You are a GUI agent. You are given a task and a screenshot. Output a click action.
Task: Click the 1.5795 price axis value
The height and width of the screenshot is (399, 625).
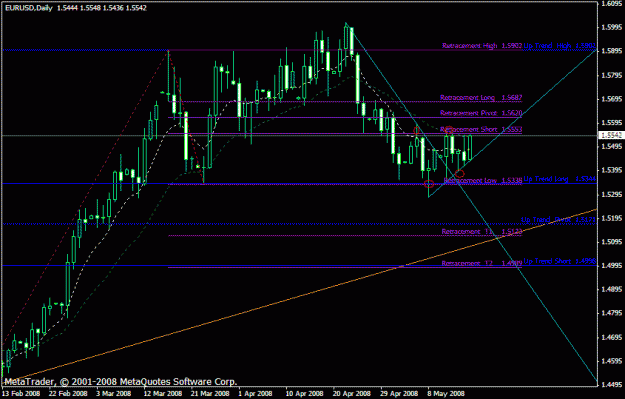click(x=612, y=75)
